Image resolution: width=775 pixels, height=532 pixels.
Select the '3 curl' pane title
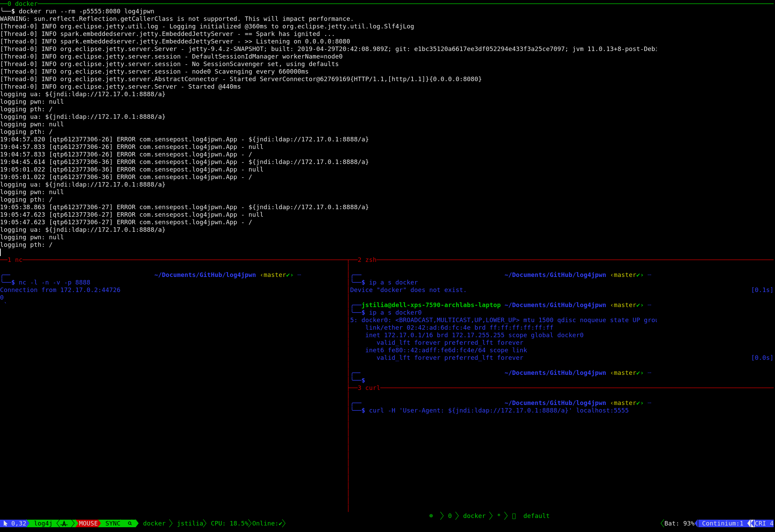[369, 388]
